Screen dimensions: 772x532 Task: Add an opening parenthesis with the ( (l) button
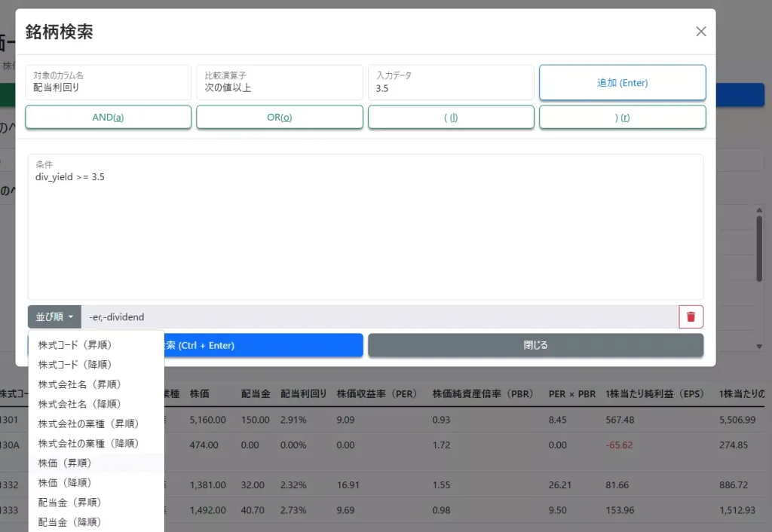pos(451,118)
